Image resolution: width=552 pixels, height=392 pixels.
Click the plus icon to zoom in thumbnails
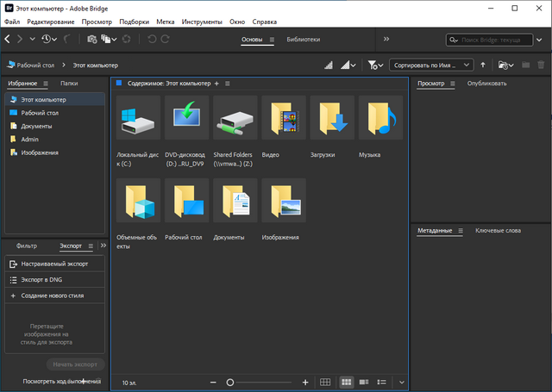click(x=305, y=382)
